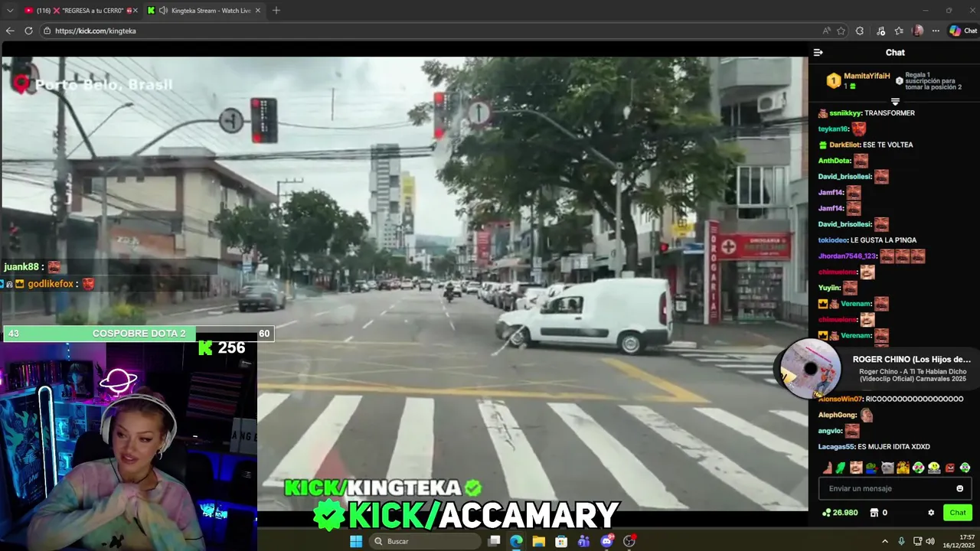The image size is (980, 551).
Task: Open Microsoft Store from taskbar
Action: (x=561, y=541)
